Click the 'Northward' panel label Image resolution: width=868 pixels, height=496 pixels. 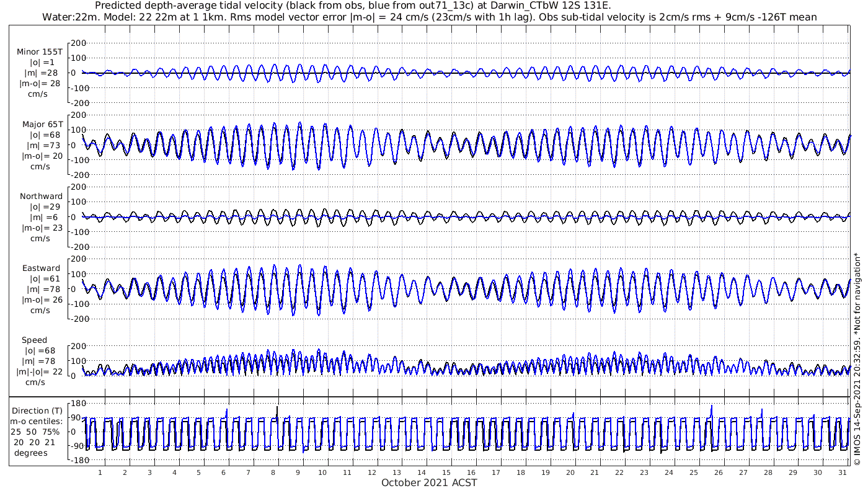pyautogui.click(x=41, y=197)
